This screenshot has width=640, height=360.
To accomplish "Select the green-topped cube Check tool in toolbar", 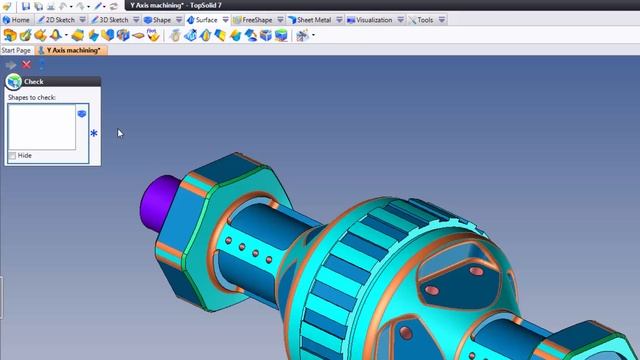I will [281, 36].
